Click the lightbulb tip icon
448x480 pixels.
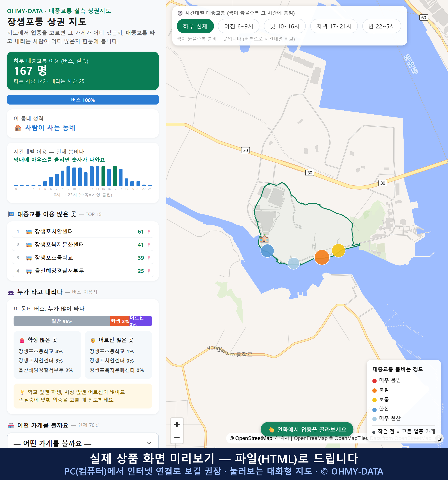22,392
